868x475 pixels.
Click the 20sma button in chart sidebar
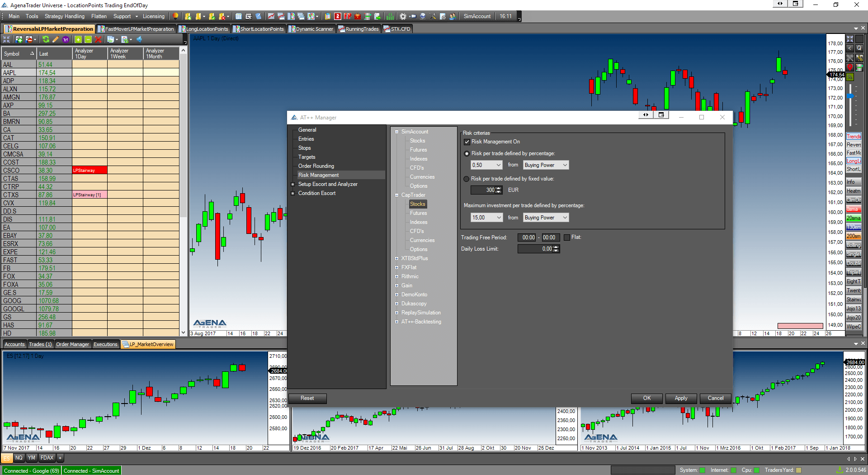tap(854, 218)
